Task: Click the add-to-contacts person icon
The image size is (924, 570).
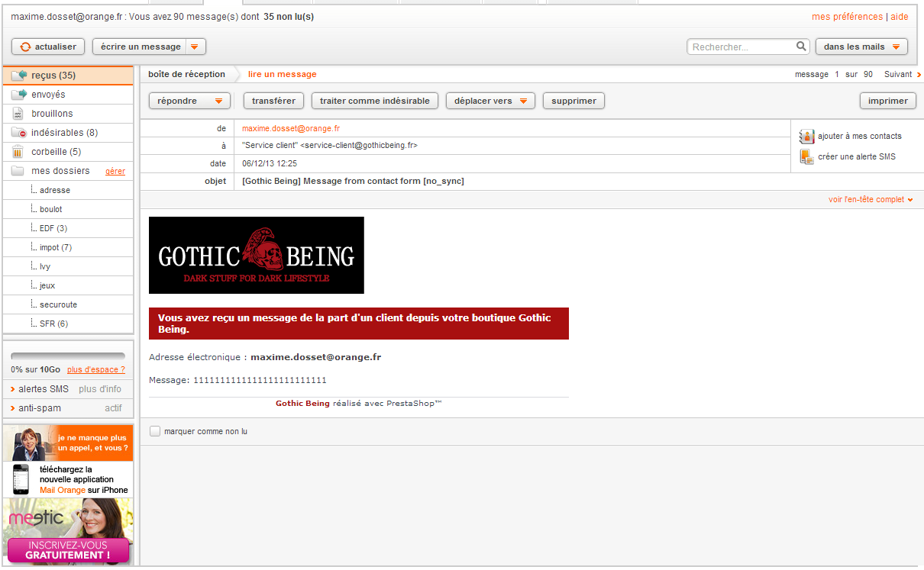Action: [x=806, y=136]
